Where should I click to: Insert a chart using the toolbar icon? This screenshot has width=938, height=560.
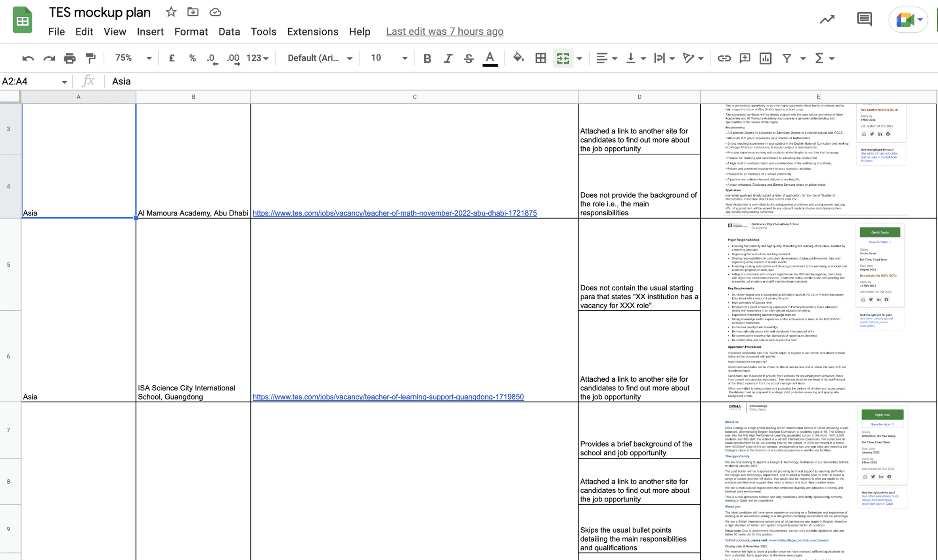765,58
